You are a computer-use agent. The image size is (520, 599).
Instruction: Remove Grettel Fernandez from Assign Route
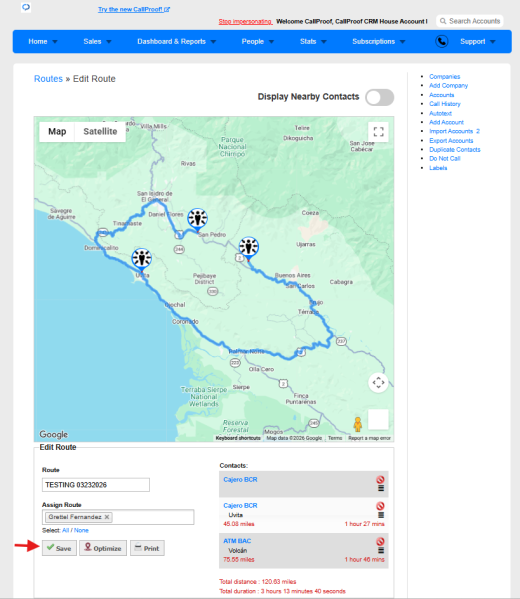point(107,517)
